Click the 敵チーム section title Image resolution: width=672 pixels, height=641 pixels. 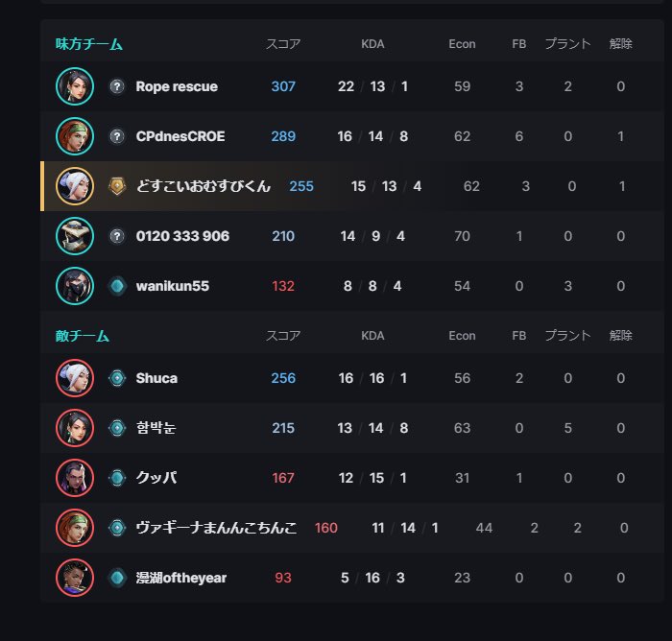[x=83, y=336]
